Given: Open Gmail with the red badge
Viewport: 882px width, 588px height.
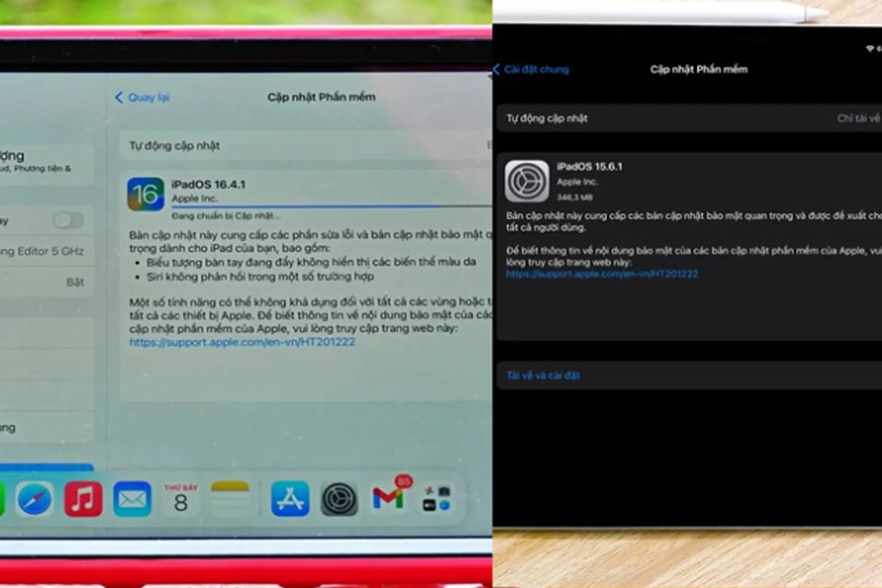Looking at the screenshot, I should (388, 499).
